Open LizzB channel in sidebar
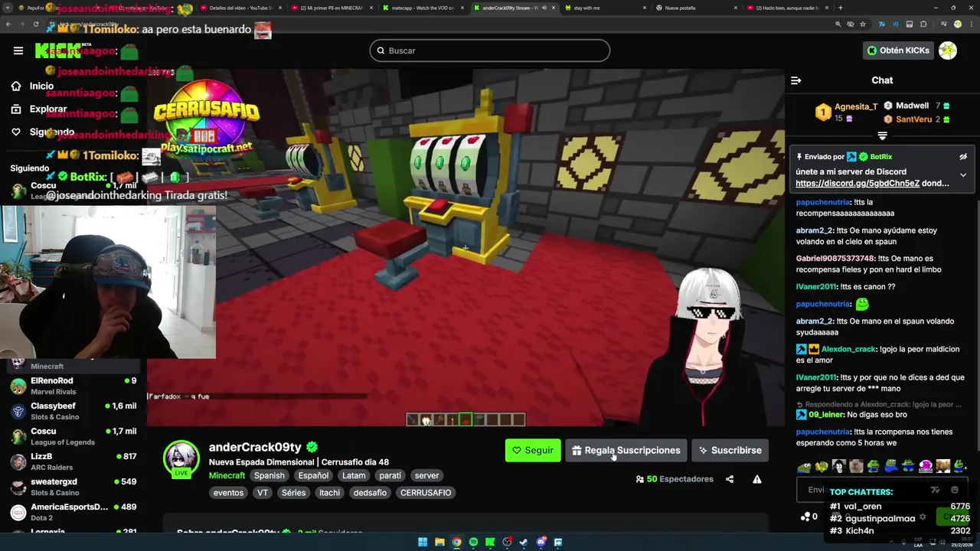Viewport: 980px width, 551px height. tap(73, 461)
